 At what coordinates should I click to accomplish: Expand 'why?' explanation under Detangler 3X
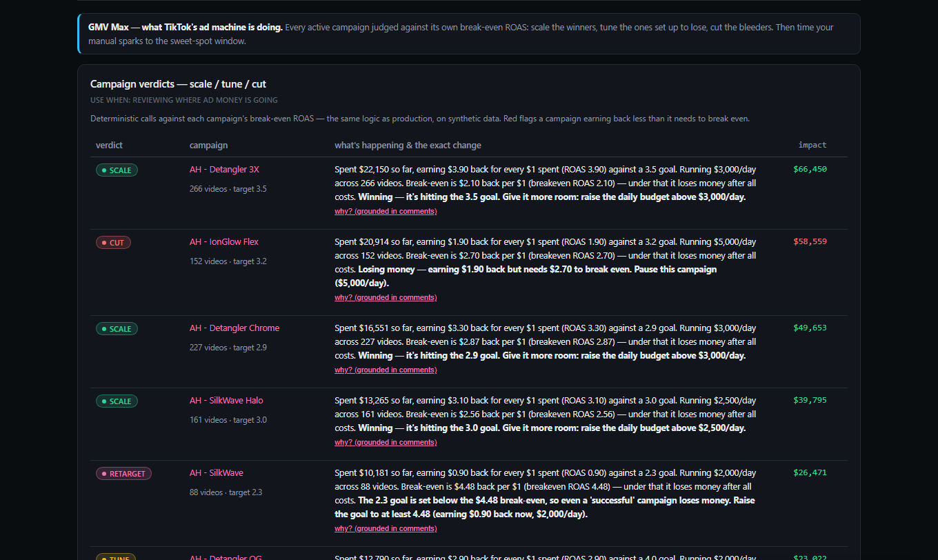click(386, 211)
